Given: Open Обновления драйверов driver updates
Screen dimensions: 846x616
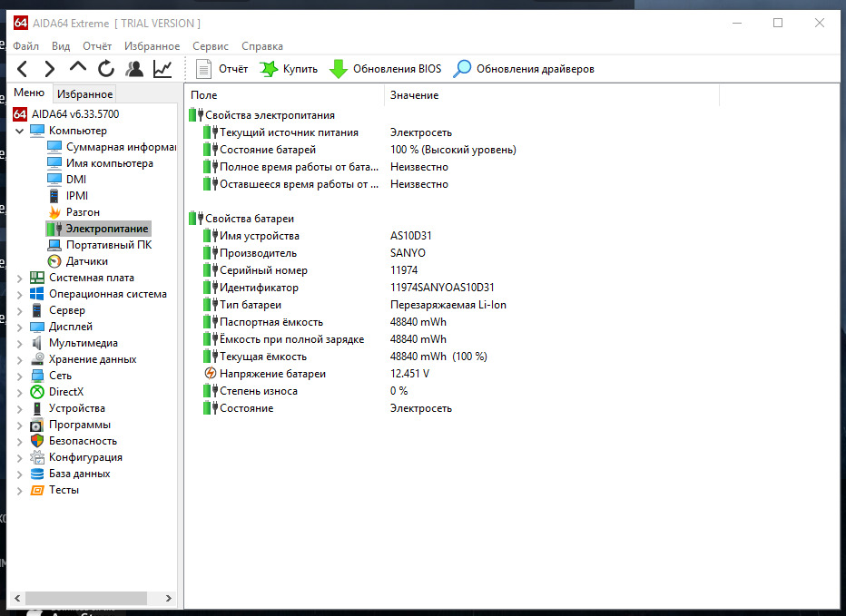Looking at the screenshot, I should (525, 69).
